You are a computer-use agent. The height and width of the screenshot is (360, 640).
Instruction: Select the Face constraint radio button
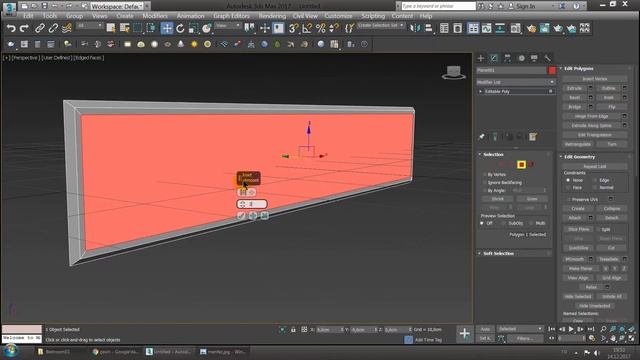pos(568,187)
